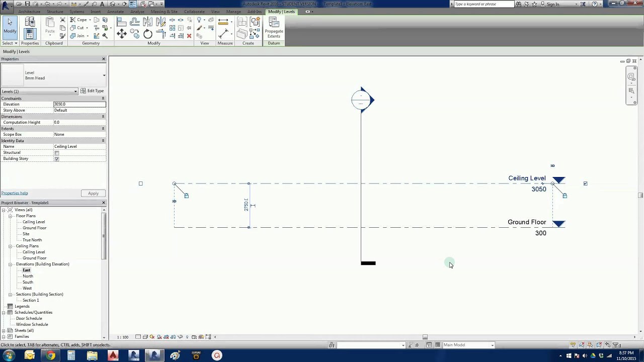Select the Join geometry tool
Image resolution: width=644 pixels, height=362 pixels.
78,36
